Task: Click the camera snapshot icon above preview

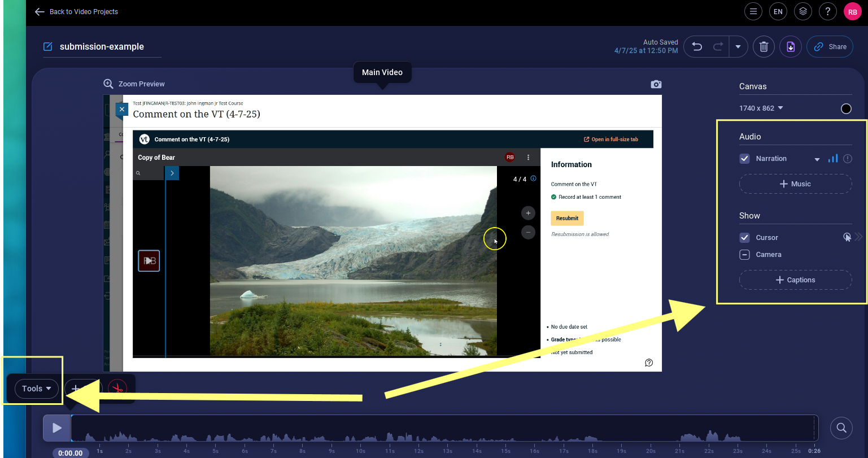Action: click(656, 84)
